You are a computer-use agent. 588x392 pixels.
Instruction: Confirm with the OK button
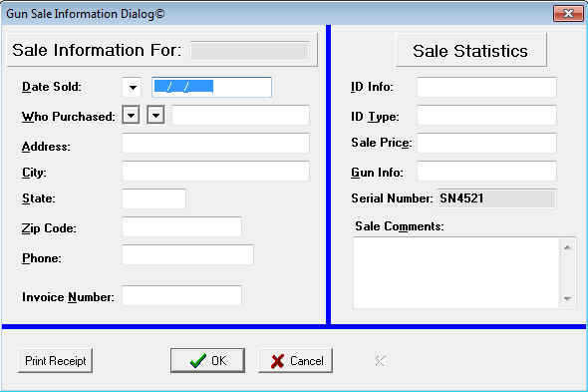(207, 360)
